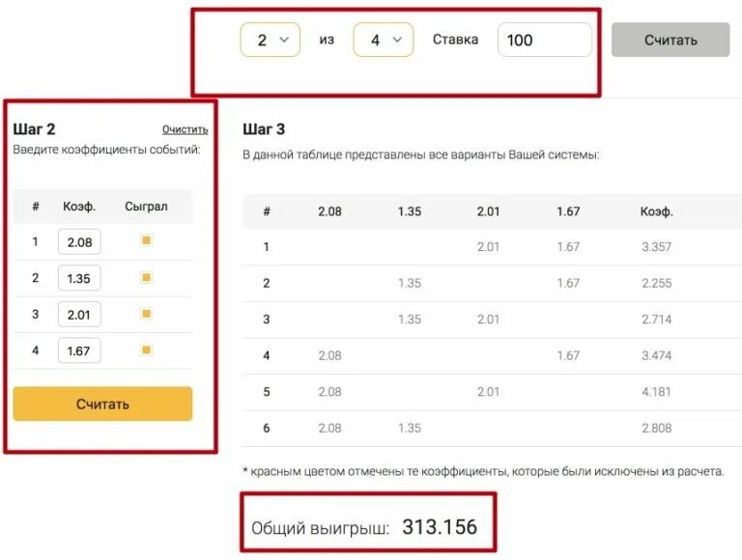Viewport: 742px width, 560px height.
Task: Click the coefficient input with 1.35
Action: click(79, 278)
